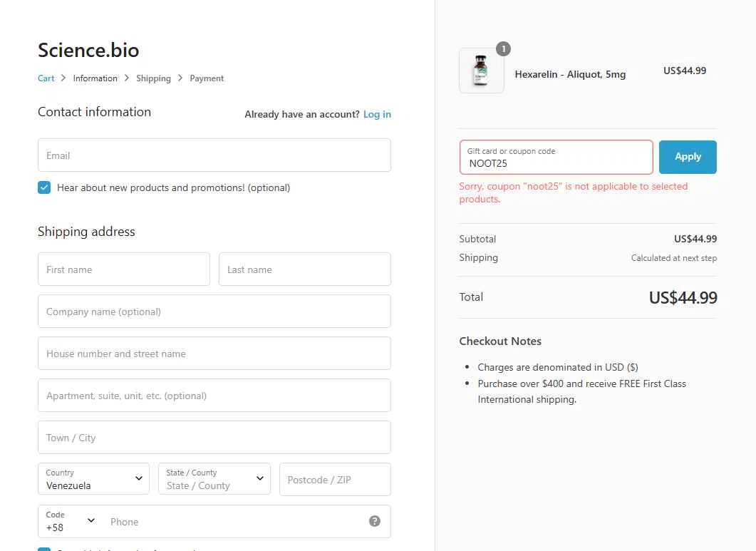Viewport: 756px width, 551px height.
Task: Click the Company name (optional) field
Action: (214, 311)
